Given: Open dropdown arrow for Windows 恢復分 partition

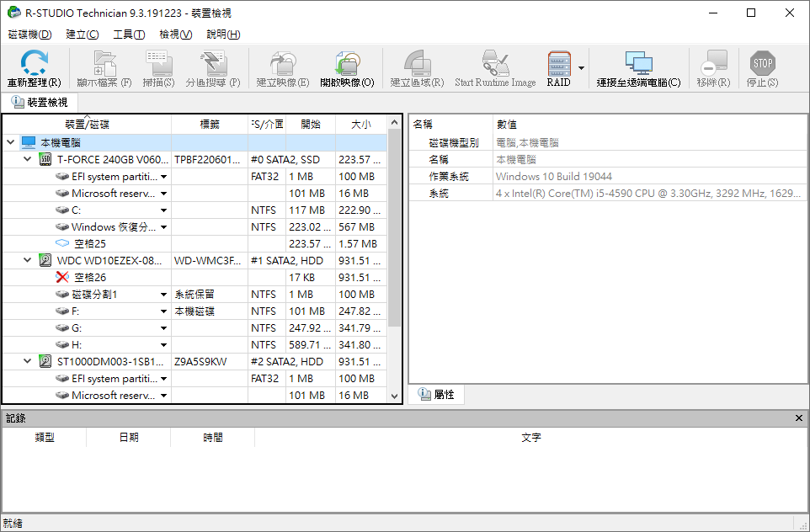Looking at the screenshot, I should pos(163,227).
